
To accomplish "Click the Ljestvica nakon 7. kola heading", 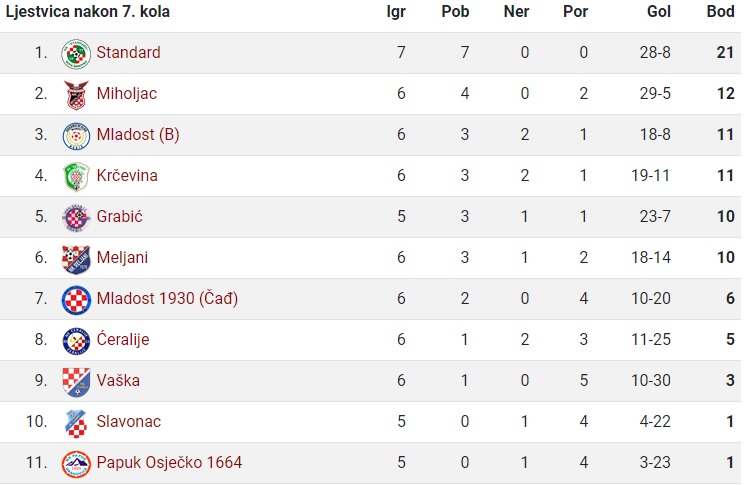I will pos(88,11).
